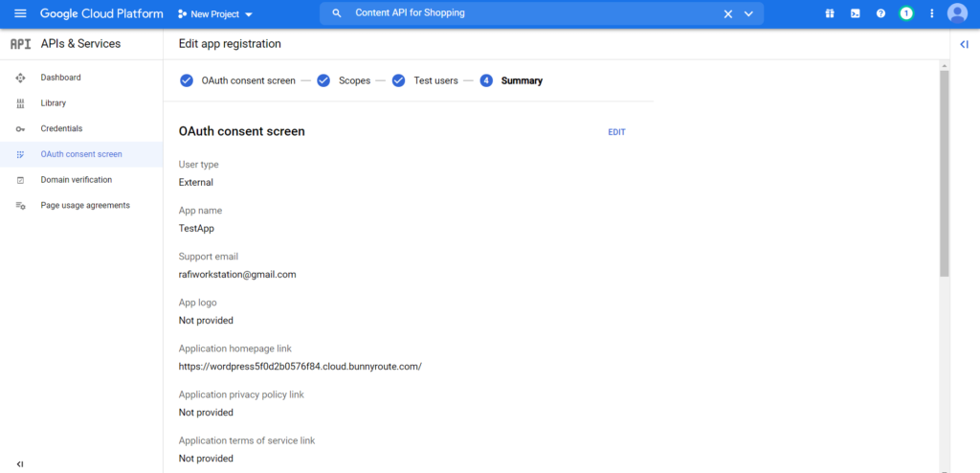Click the Library sidebar icon
Viewport: 980px width, 473px height.
tap(20, 103)
